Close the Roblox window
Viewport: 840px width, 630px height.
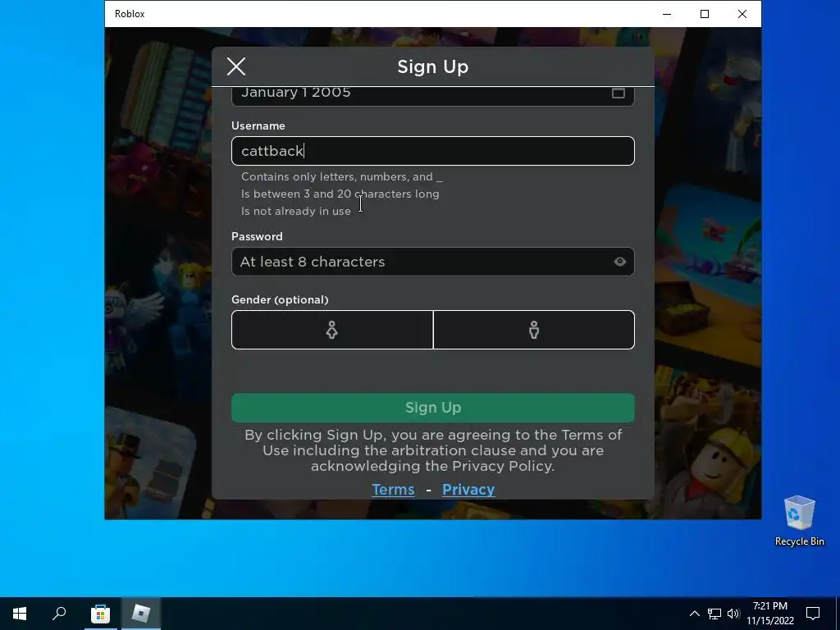742,14
